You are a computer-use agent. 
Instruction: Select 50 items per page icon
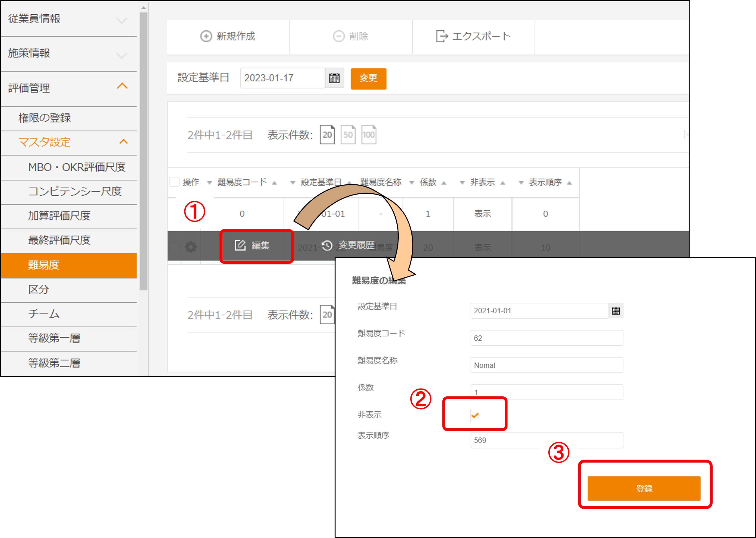click(348, 135)
